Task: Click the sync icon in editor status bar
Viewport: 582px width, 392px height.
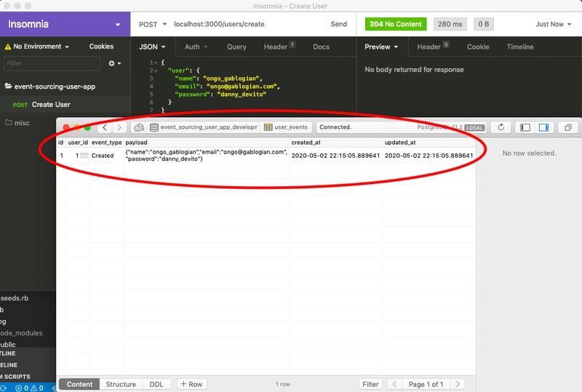Action: click(4, 388)
